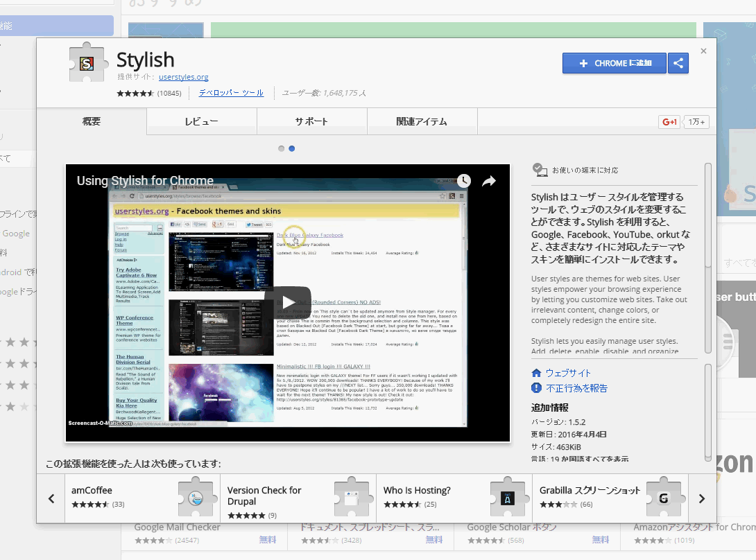Click the ユーザー数 1,648,175 人 text
The height and width of the screenshot is (560, 756).
323,93
